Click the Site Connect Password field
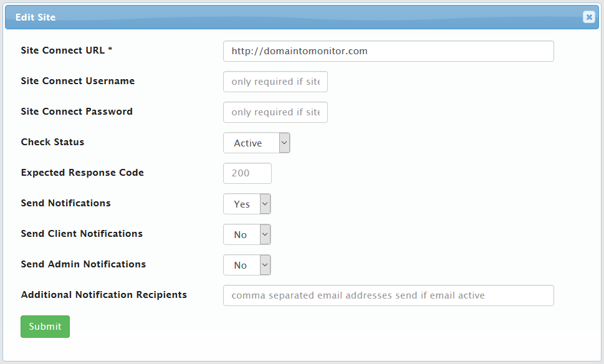 (x=275, y=112)
